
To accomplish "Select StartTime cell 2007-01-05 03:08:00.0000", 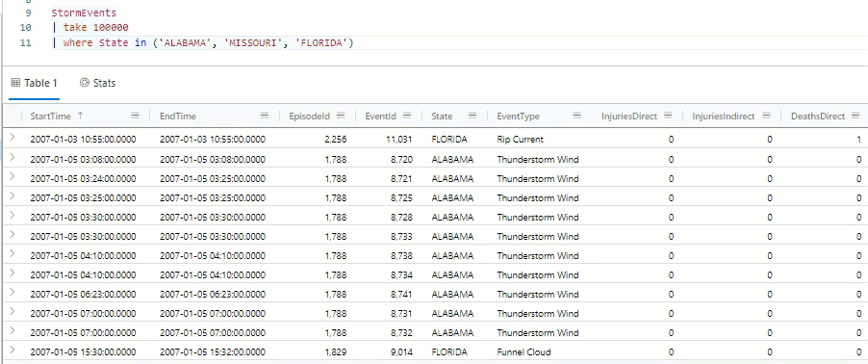I will 83,160.
